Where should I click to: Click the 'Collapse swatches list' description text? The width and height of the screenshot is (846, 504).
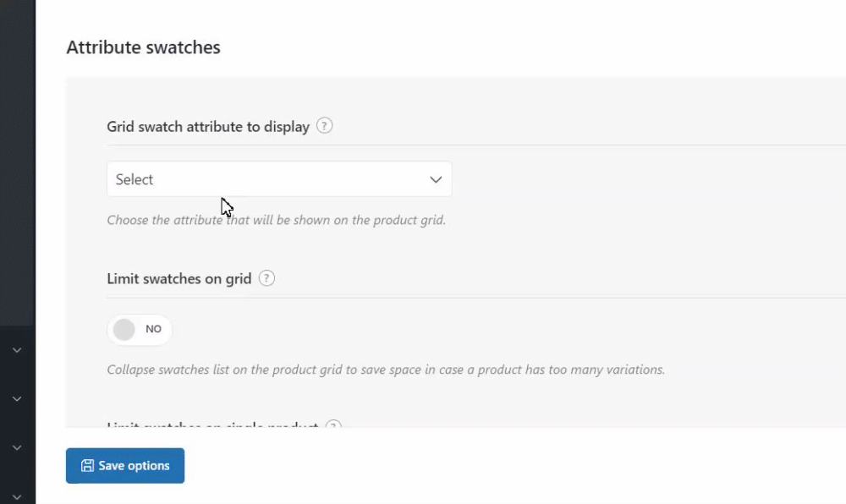pos(385,370)
